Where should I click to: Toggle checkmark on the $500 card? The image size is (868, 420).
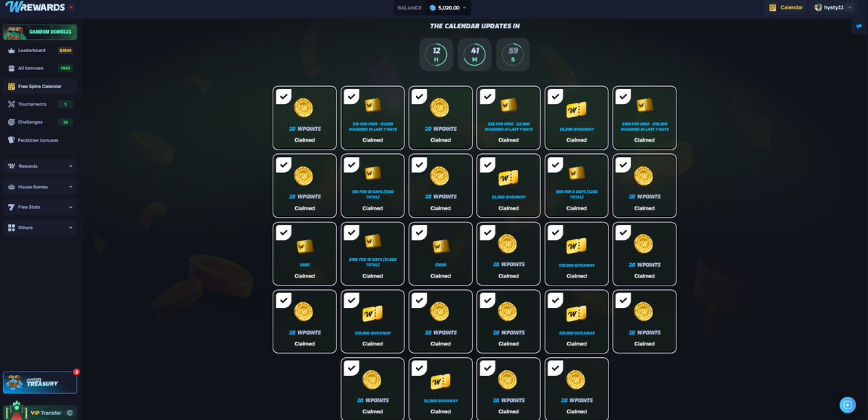tap(284, 233)
